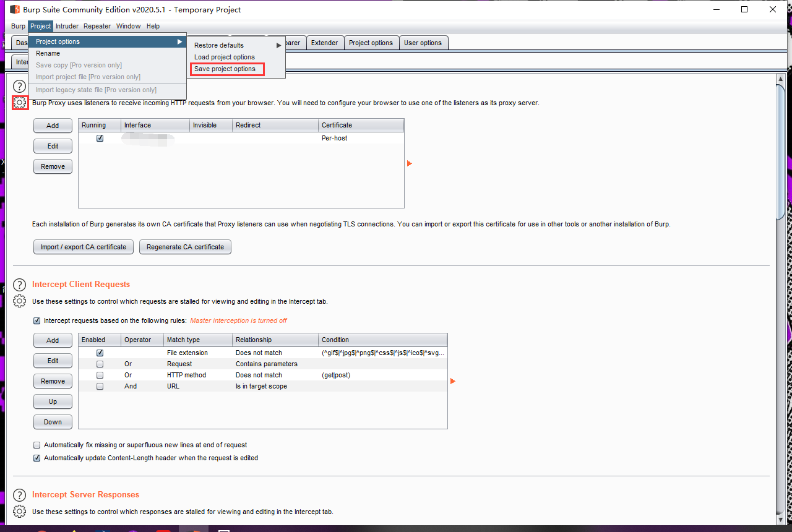Screen dimensions: 792x532
Task: Click Add next to the proxy listeners table
Action: coord(53,126)
